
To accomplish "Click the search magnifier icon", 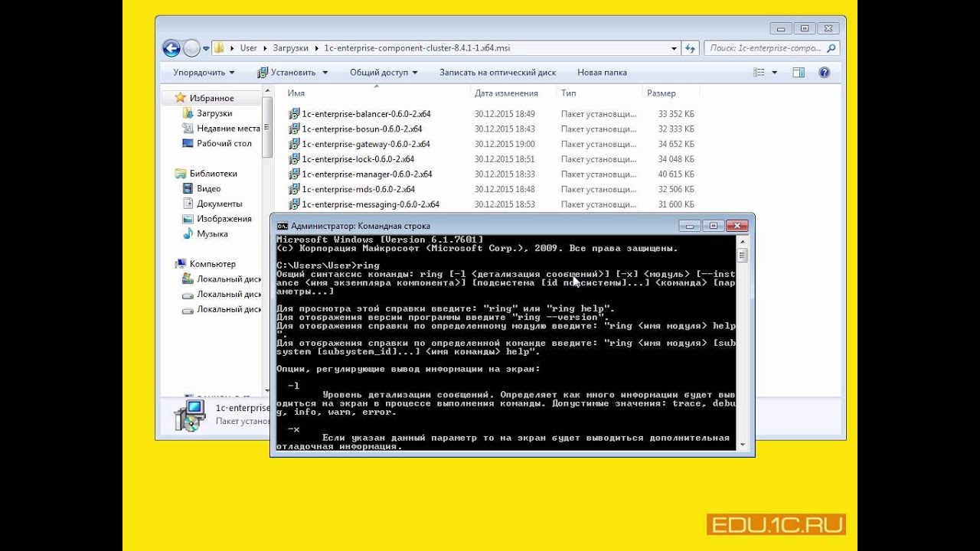I will pos(831,47).
